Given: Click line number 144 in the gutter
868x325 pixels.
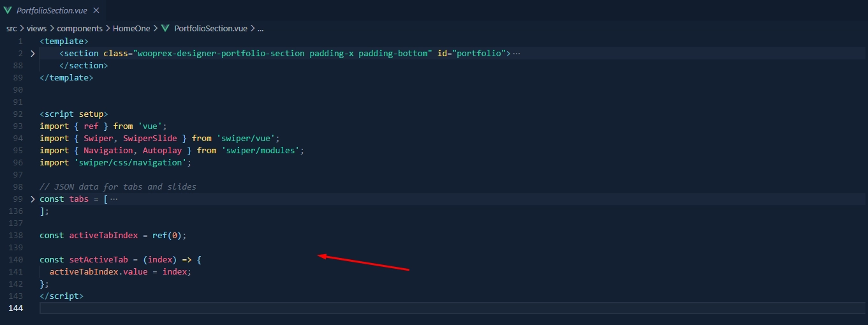Looking at the screenshot, I should pyautogui.click(x=15, y=308).
